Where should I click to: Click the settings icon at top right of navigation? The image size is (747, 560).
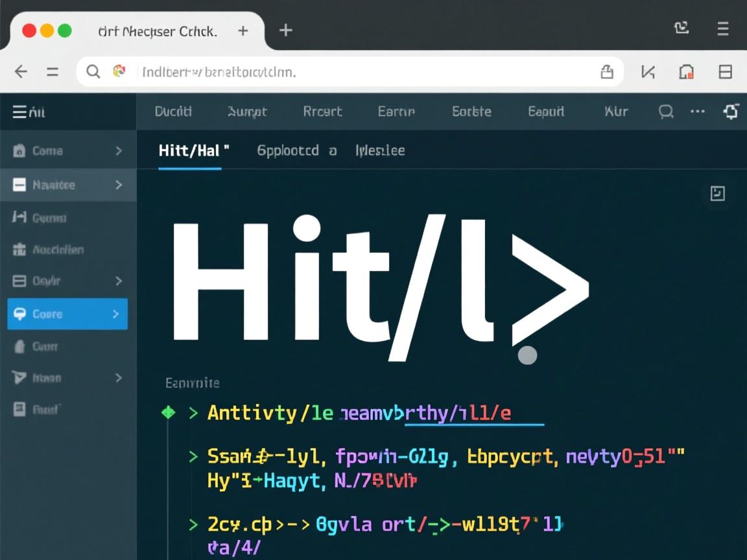click(731, 111)
